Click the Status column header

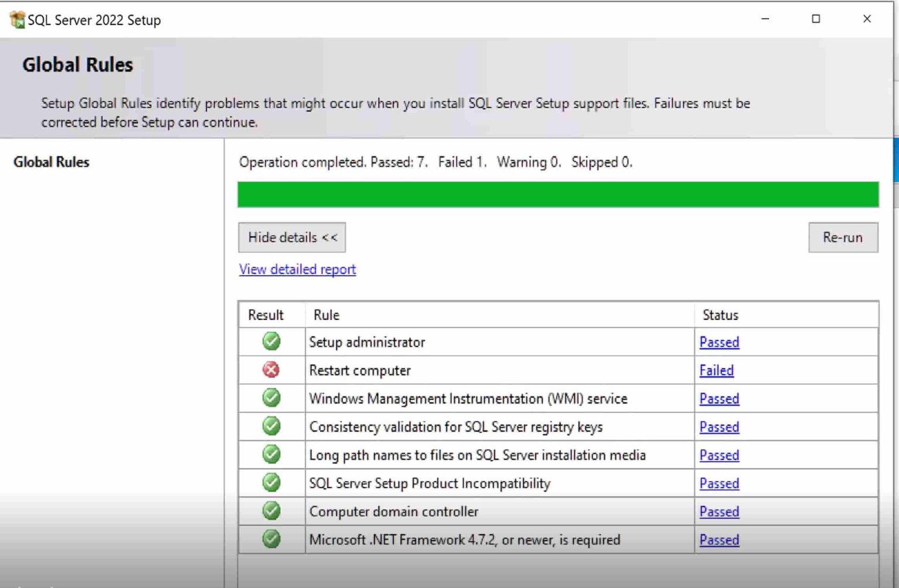[x=720, y=315]
